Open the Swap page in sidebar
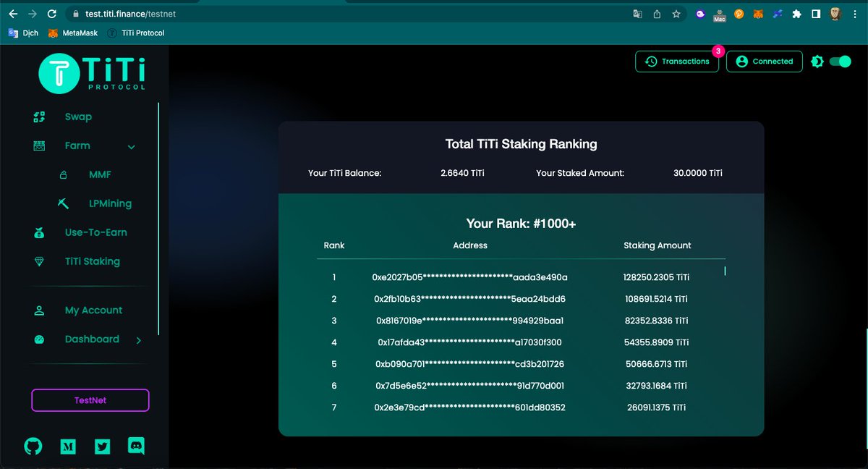 (x=78, y=117)
